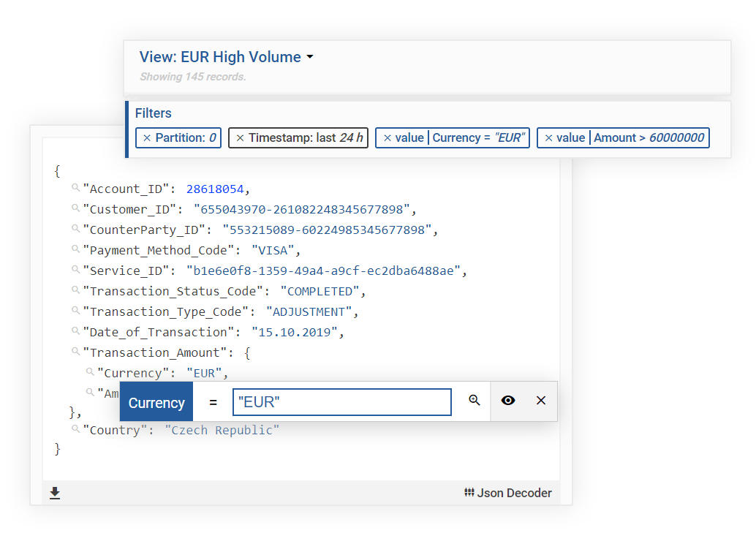Remove the Timestamp last 24 h filter
This screenshot has width=756, height=533.
click(x=240, y=138)
